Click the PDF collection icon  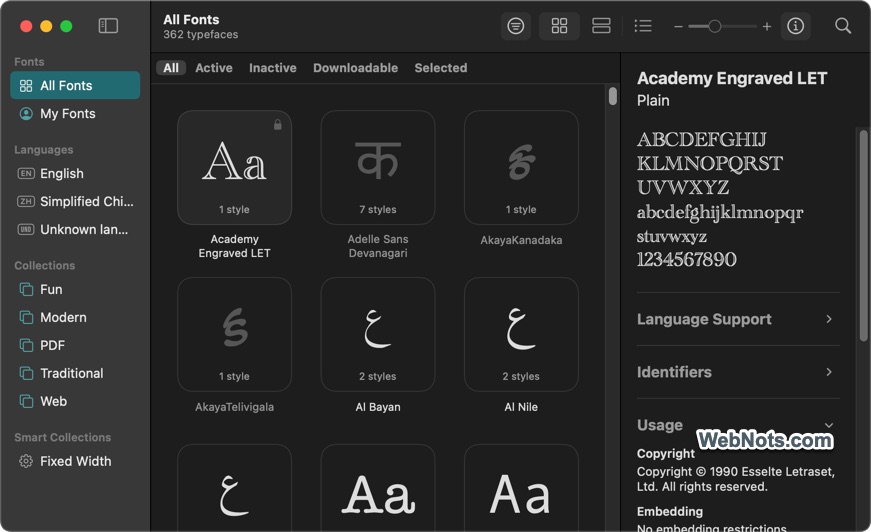(x=26, y=345)
